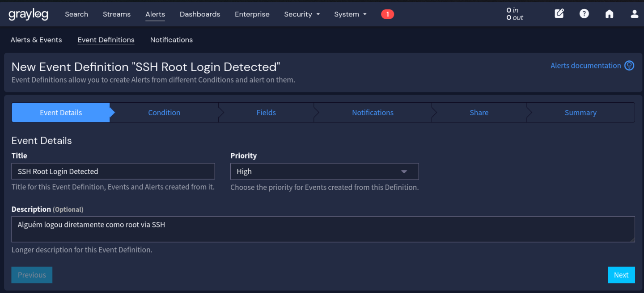Open the help question mark icon

584,14
